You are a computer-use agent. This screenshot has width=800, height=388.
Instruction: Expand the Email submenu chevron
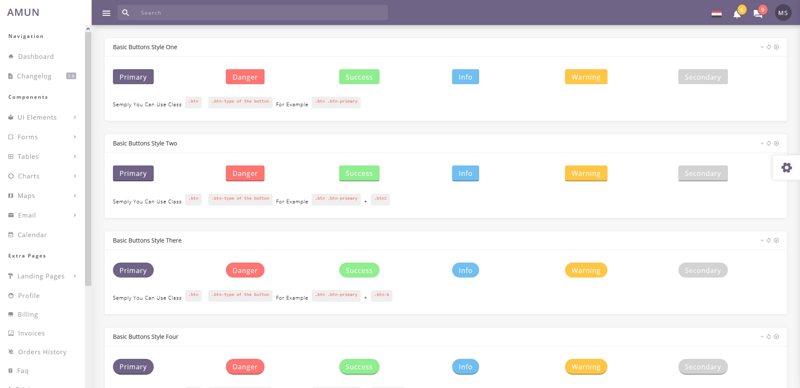[x=74, y=215]
